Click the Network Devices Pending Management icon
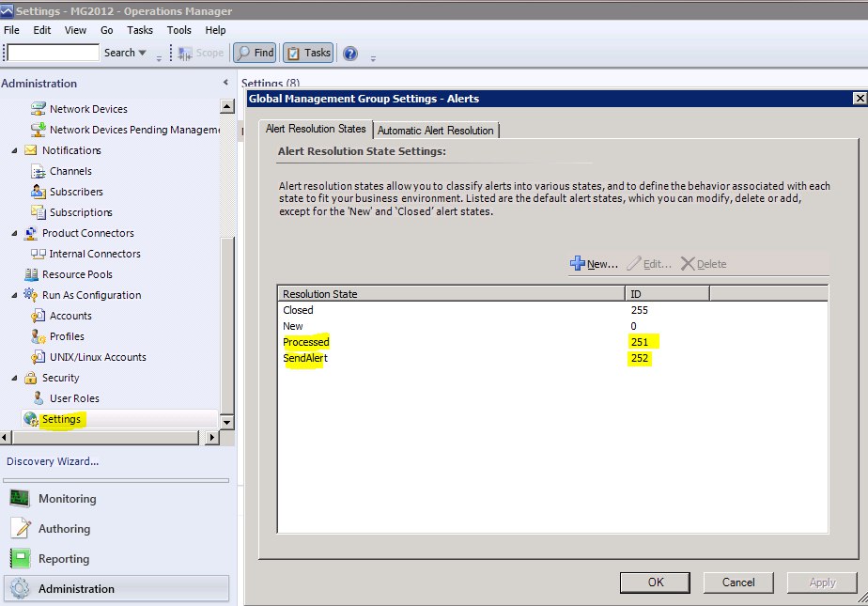This screenshot has height=606, width=868. coord(38,130)
